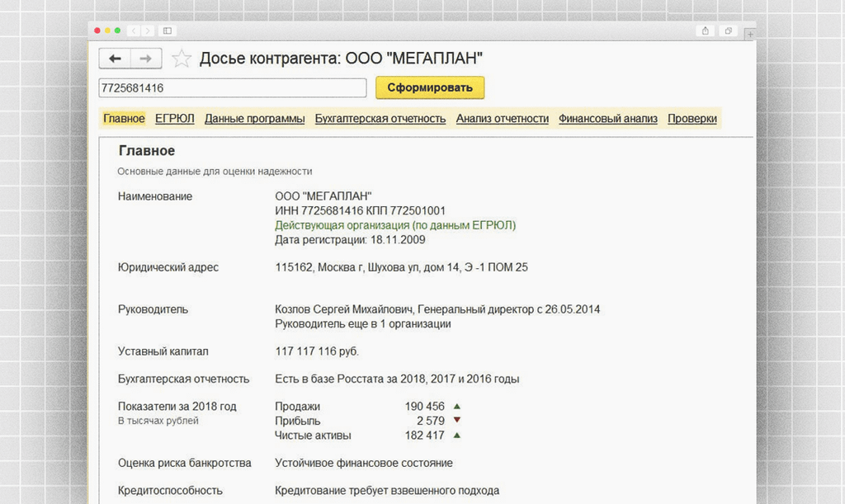Click the browser forward chevron
845x504 pixels.
click(148, 31)
